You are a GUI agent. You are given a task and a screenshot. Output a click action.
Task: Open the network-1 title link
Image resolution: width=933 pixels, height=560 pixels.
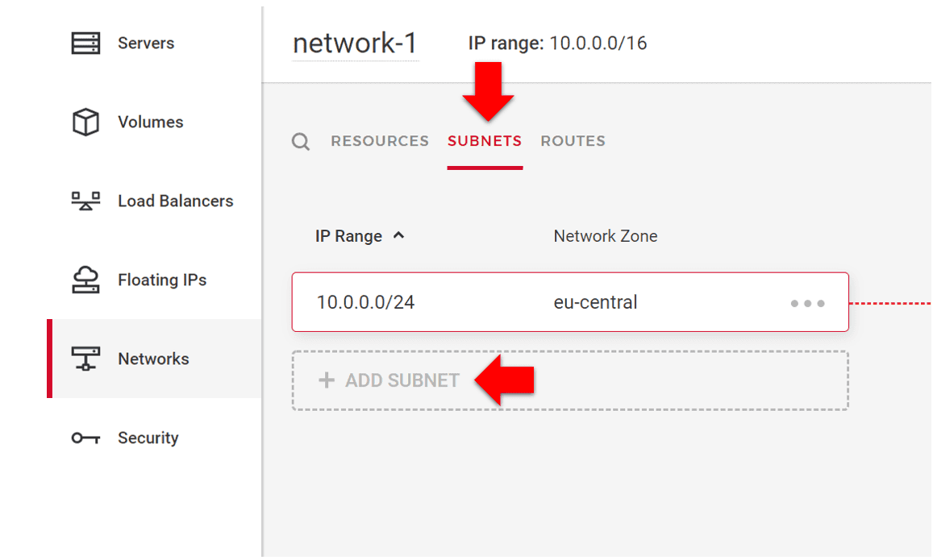click(355, 42)
